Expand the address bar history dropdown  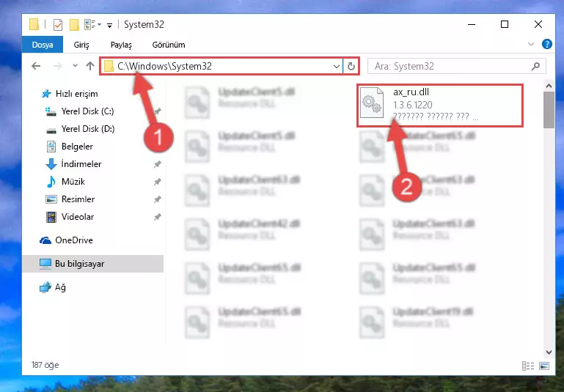[337, 67]
